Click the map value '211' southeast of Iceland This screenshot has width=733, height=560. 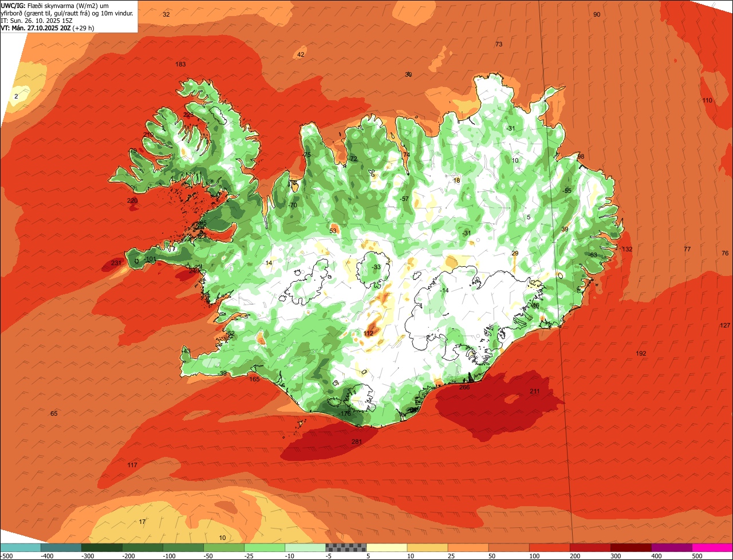pyautogui.click(x=534, y=391)
